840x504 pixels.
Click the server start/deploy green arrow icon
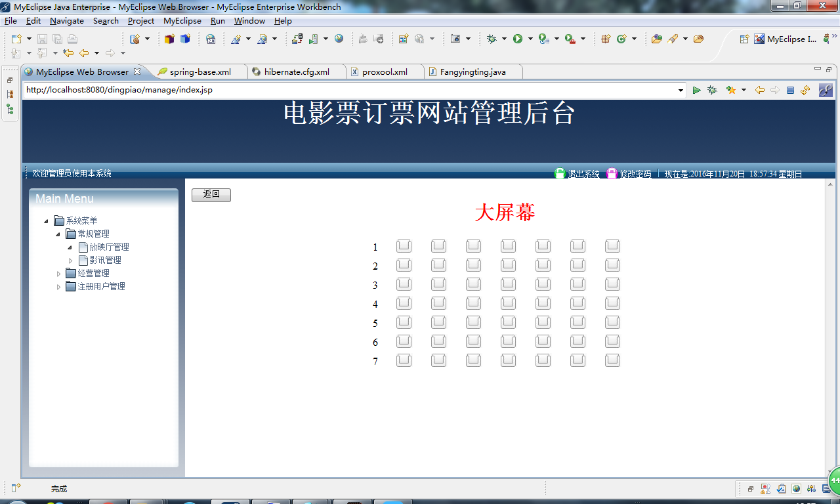click(312, 39)
